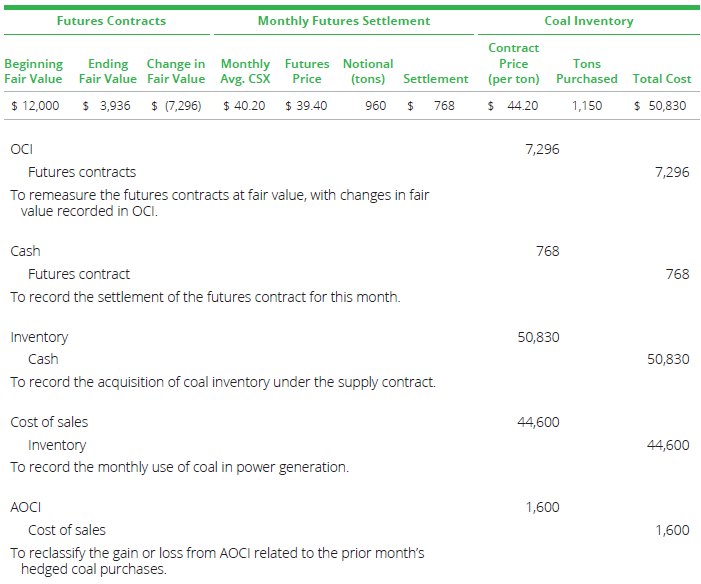Screen dimensions: 701x584
Task: Click the AOCI account label
Action: 25,507
